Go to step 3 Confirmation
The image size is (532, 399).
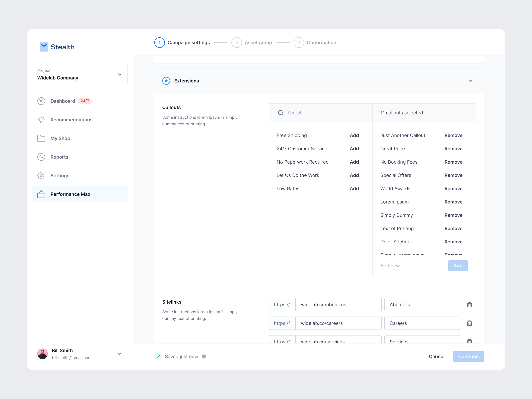(315, 43)
